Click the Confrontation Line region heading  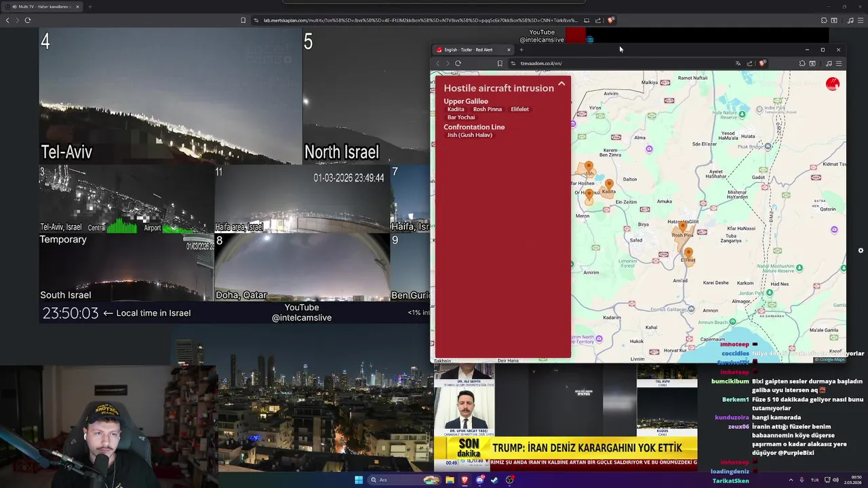pos(474,127)
